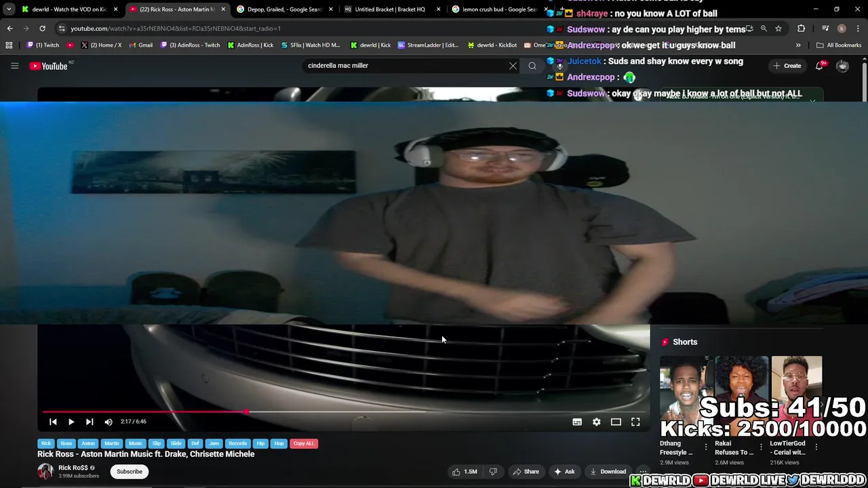The width and height of the screenshot is (868, 488).
Task: Click the Music tag chip
Action: [x=136, y=443]
